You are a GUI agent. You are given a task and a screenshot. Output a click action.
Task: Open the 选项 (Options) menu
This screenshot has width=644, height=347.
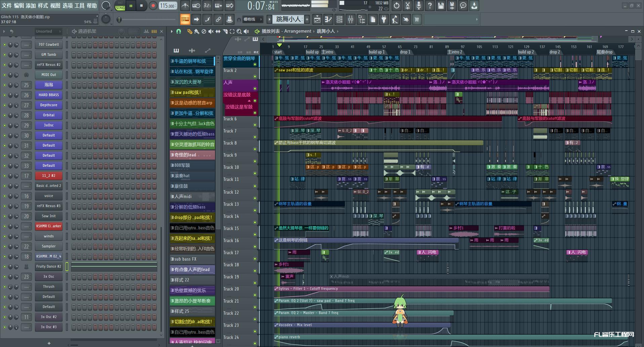[67, 5]
